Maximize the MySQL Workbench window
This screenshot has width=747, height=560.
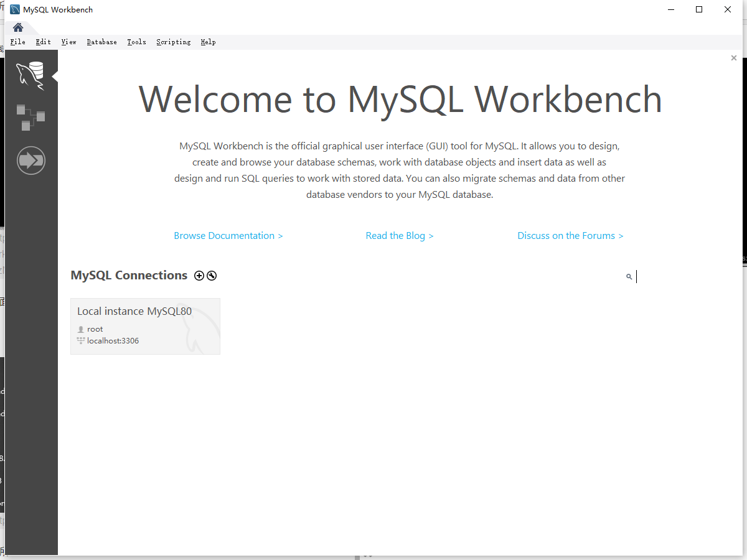(x=699, y=9)
